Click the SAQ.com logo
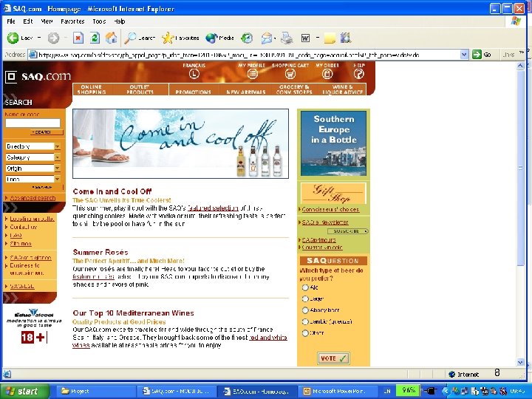 coord(38,76)
